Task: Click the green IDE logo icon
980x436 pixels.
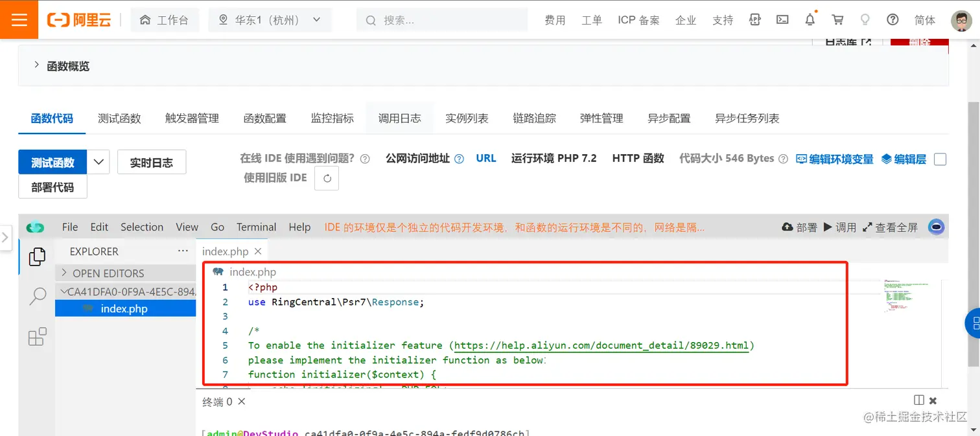Action: click(x=35, y=227)
